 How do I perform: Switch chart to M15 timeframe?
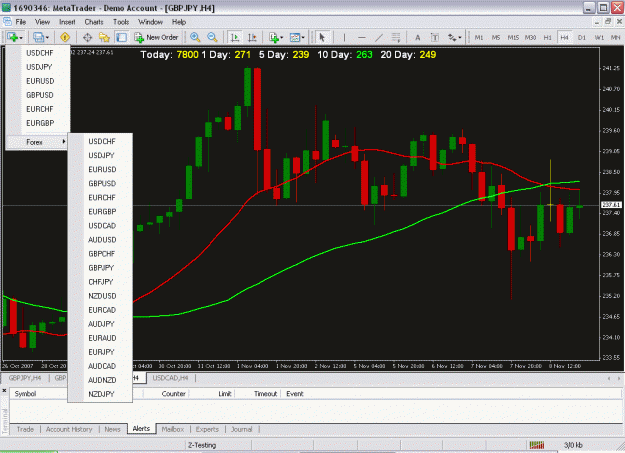tap(513, 37)
